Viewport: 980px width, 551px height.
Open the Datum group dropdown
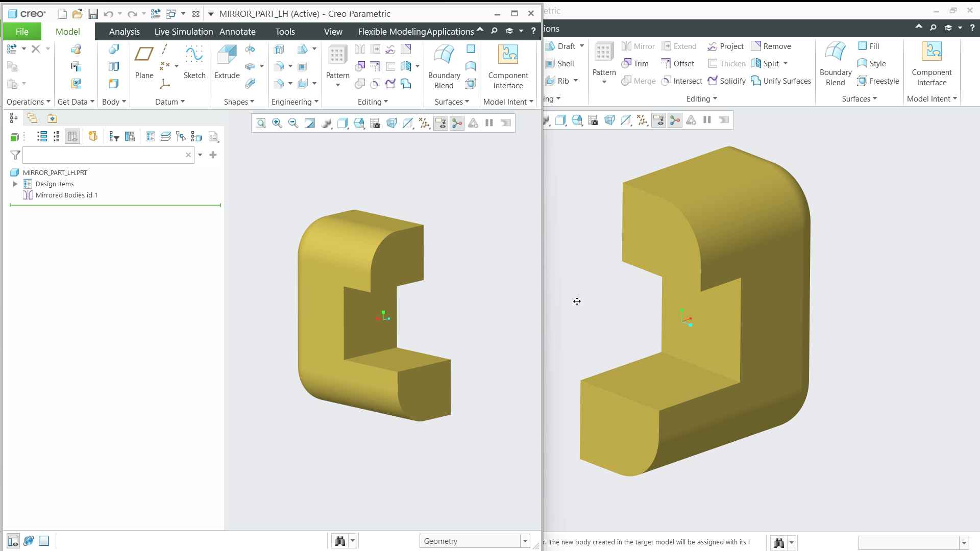click(x=170, y=102)
